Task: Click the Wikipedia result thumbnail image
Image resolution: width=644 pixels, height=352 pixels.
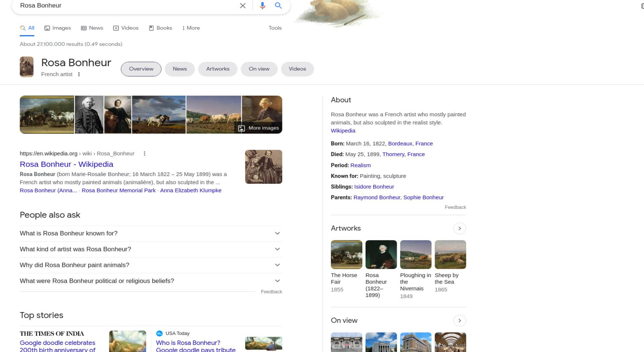Action: pyautogui.click(x=264, y=167)
